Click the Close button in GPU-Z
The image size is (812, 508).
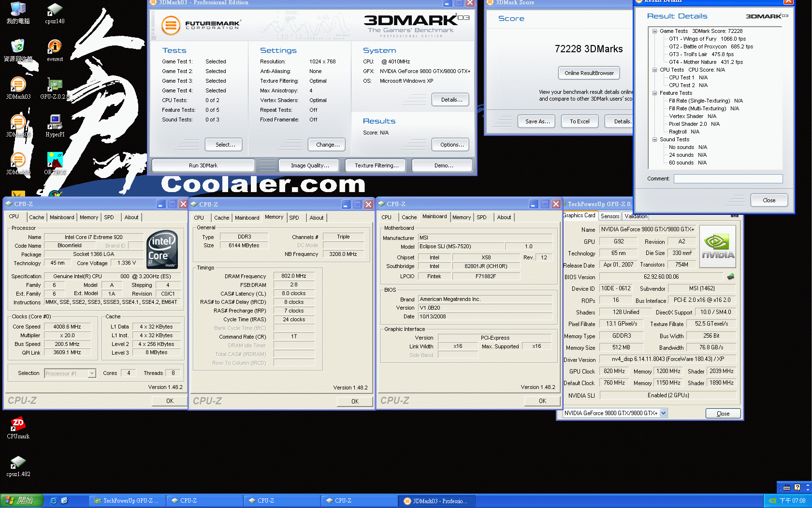click(x=723, y=414)
